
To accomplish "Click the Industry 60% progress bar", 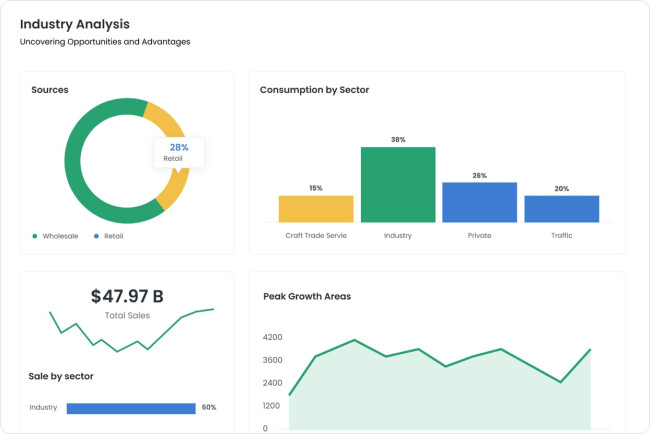I will coord(131,408).
